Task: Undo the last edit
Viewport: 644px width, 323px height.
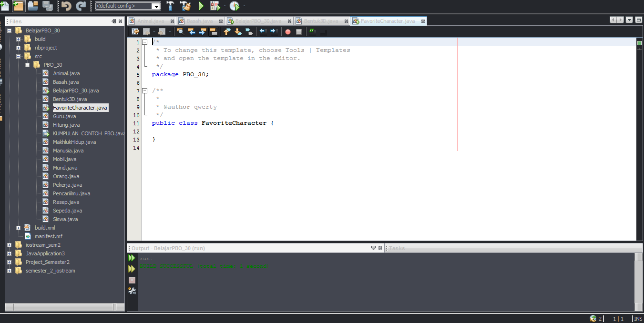Action: tap(66, 6)
